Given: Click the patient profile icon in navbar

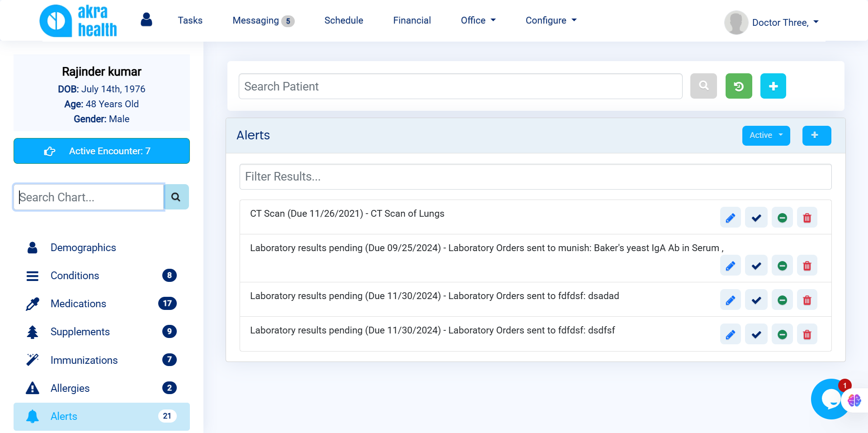Looking at the screenshot, I should [x=146, y=19].
